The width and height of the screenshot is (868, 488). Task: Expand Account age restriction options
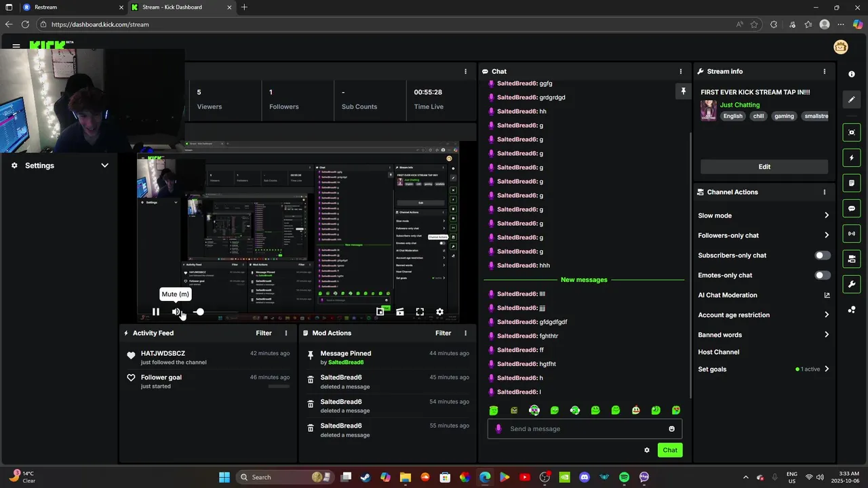point(827,314)
